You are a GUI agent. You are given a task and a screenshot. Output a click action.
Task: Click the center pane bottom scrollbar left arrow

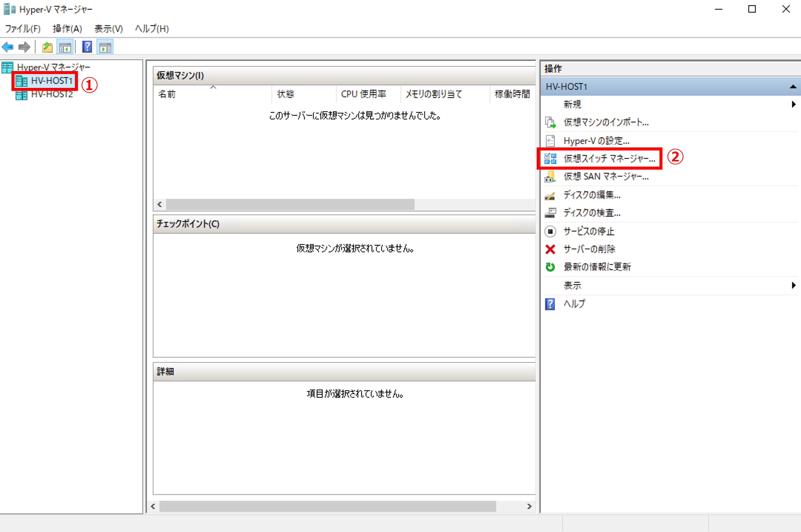(x=153, y=507)
